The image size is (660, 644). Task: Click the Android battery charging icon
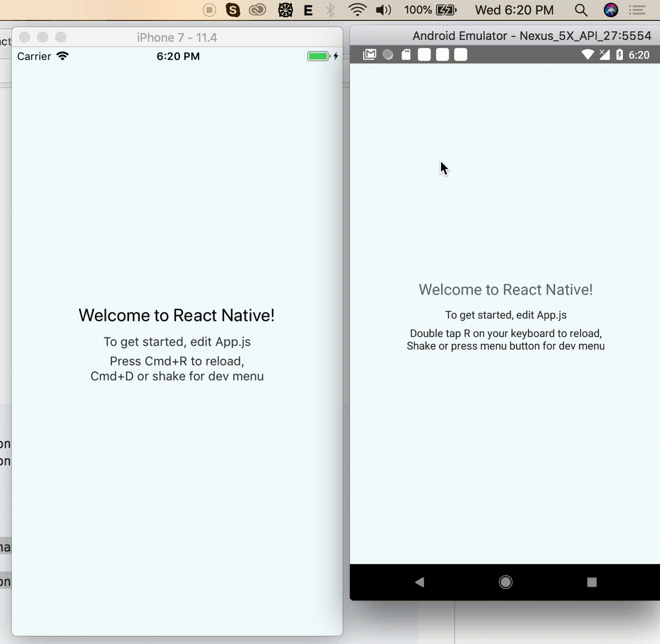pos(620,55)
